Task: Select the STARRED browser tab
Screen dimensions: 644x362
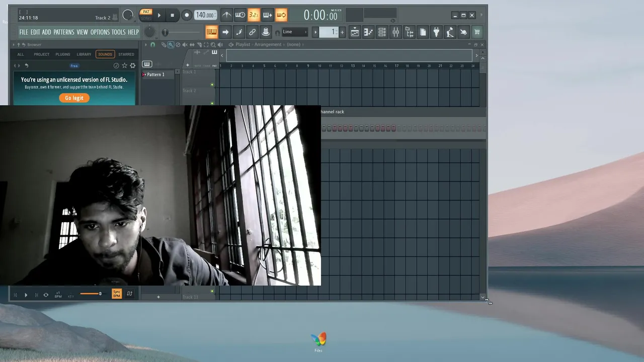Action: [126, 54]
